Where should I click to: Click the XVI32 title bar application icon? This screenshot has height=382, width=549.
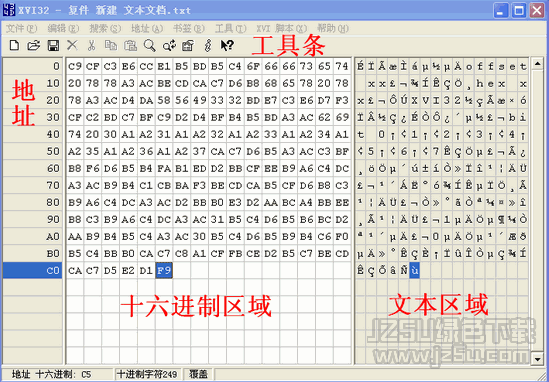[8, 10]
